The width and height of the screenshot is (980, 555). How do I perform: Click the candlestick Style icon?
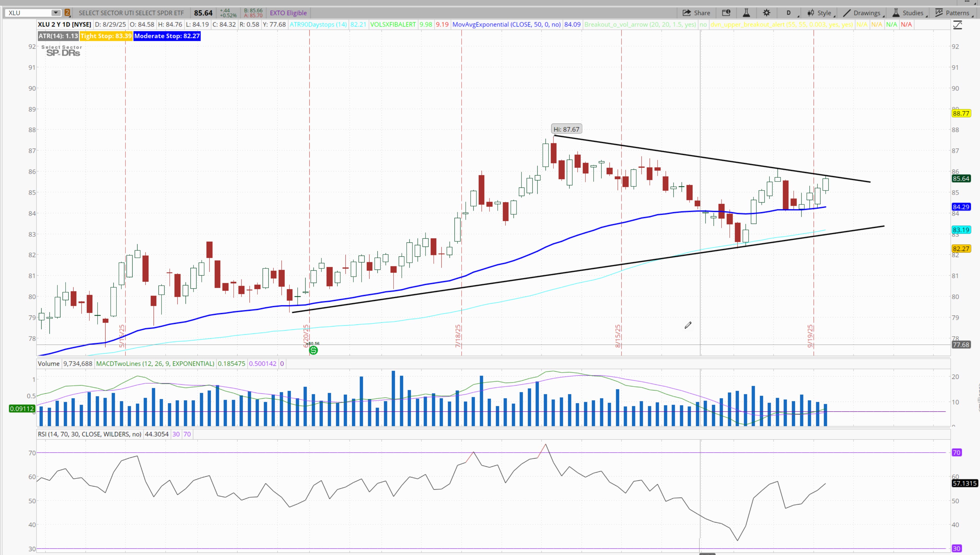tap(811, 13)
